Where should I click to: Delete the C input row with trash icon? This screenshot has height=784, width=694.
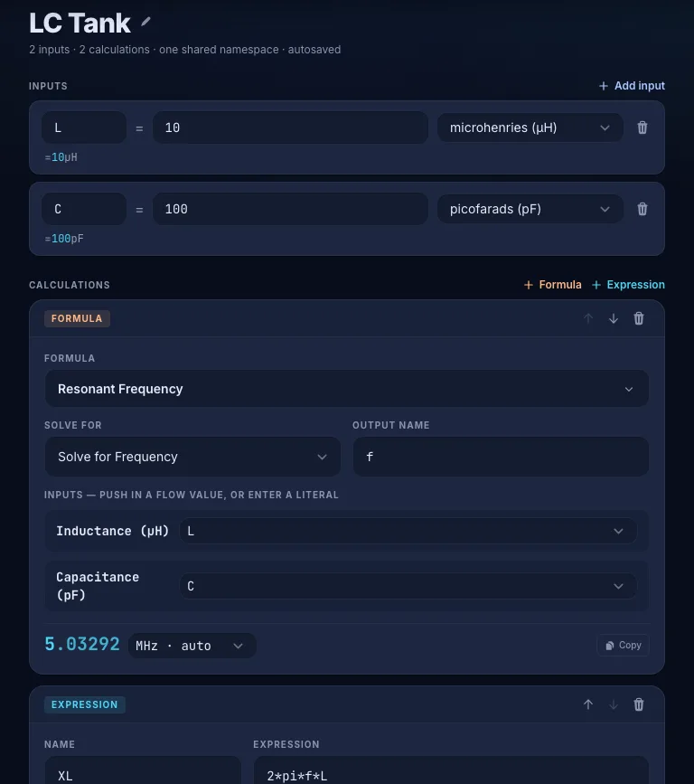pos(642,209)
